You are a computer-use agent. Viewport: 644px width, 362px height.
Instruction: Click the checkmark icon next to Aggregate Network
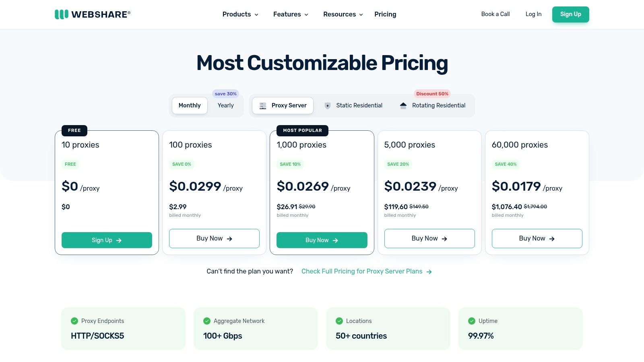[x=207, y=321]
